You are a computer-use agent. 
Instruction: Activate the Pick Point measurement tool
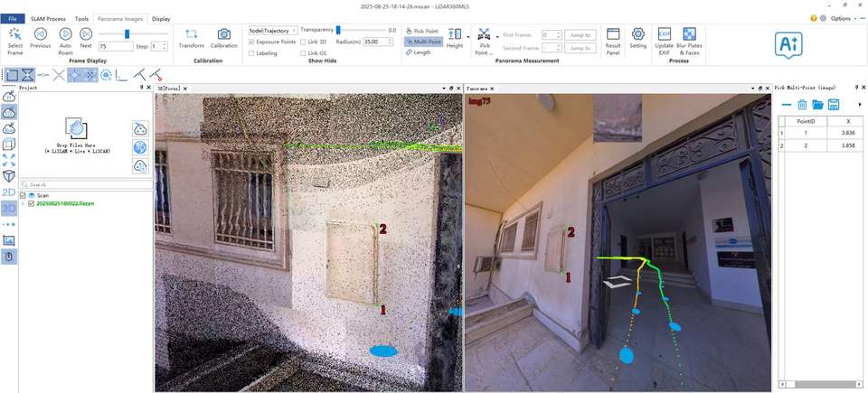422,31
